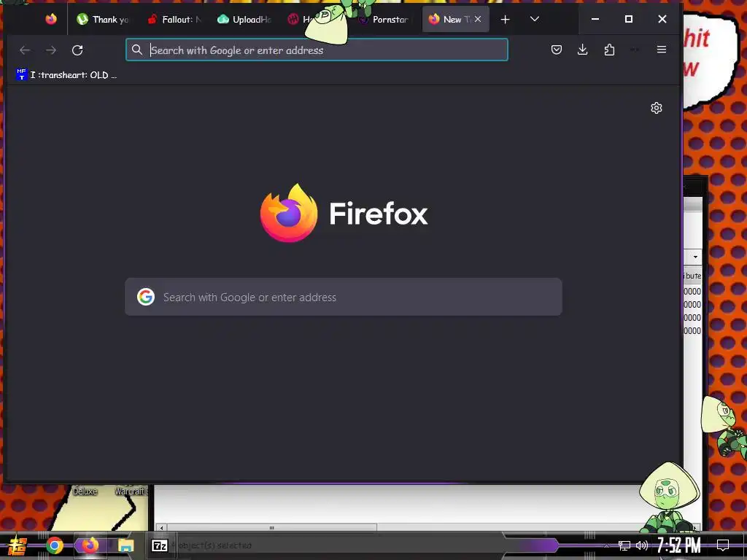Image resolution: width=747 pixels, height=560 pixels.
Task: Open the Downloads panel
Action: pyautogui.click(x=582, y=50)
